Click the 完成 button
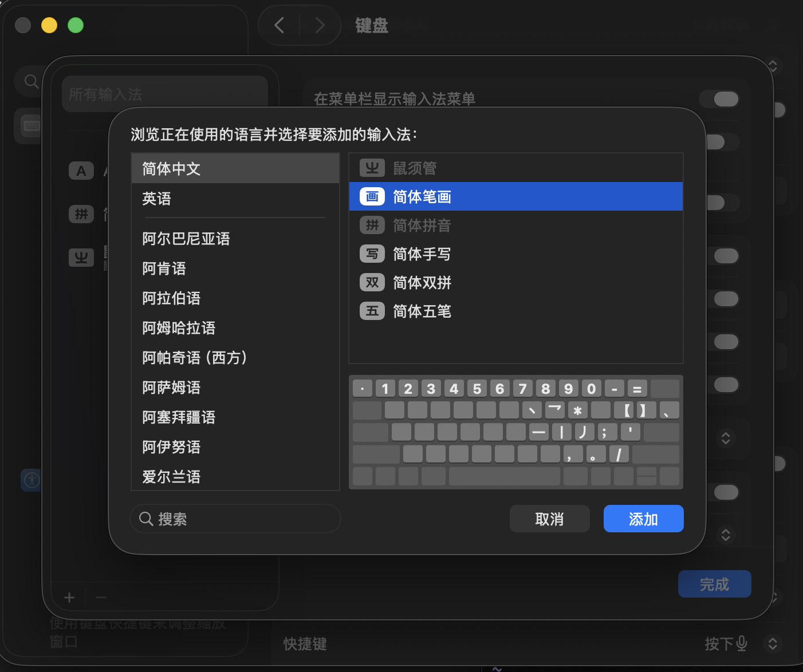 coord(714,583)
